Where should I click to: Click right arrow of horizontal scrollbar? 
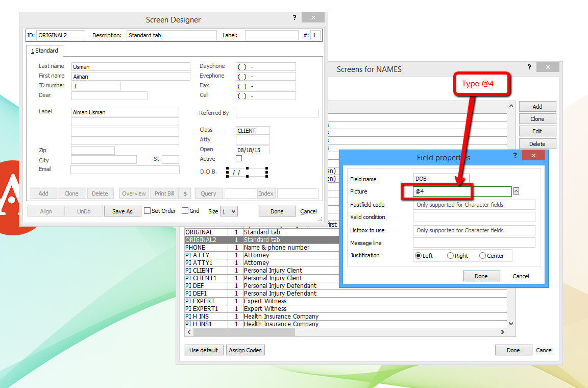502,332
